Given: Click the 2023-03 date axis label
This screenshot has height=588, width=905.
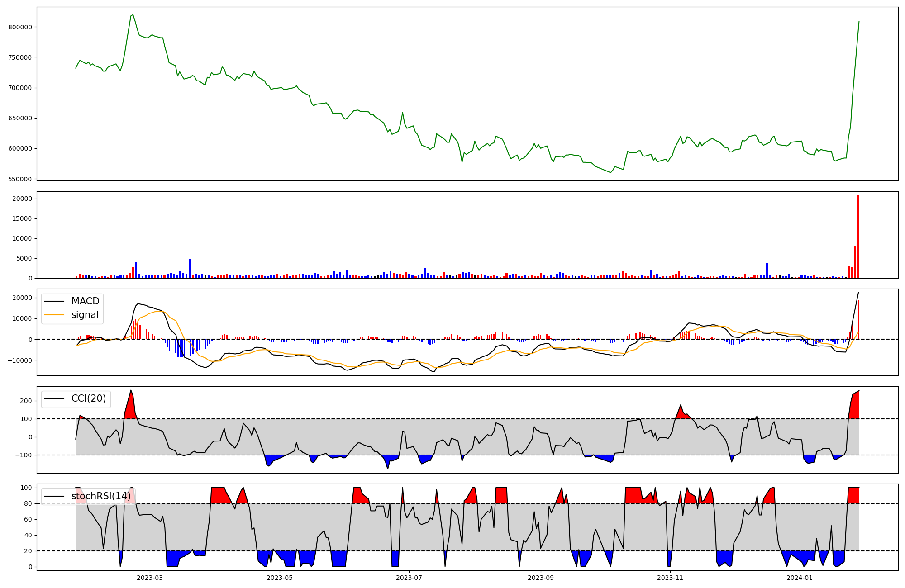Looking at the screenshot, I should click(150, 578).
